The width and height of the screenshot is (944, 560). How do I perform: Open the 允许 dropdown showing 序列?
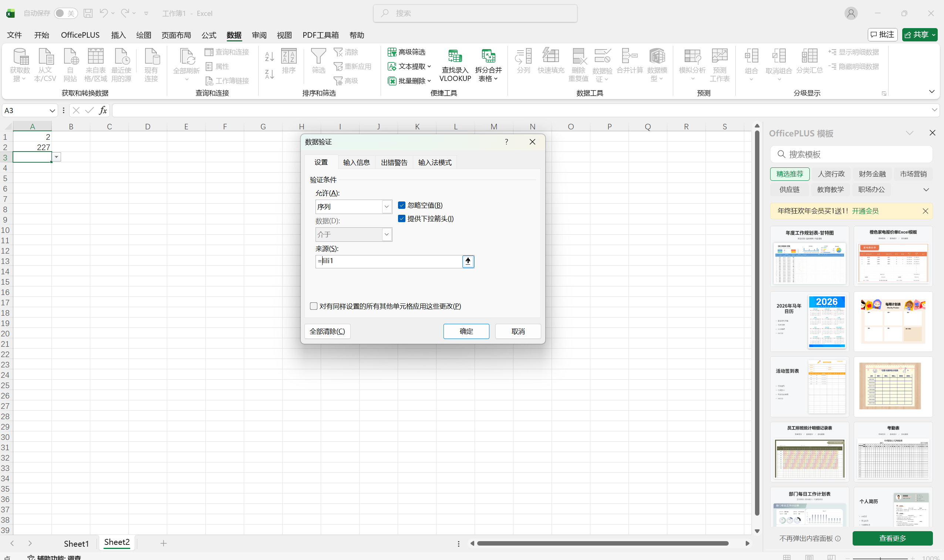click(386, 207)
